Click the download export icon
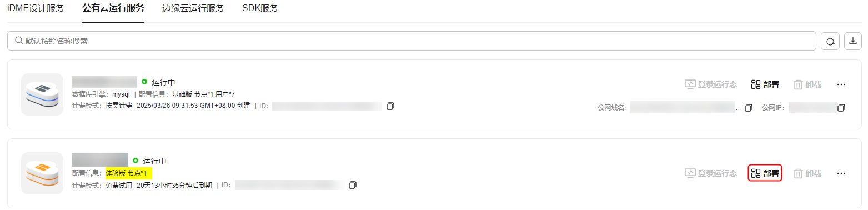 (853, 41)
